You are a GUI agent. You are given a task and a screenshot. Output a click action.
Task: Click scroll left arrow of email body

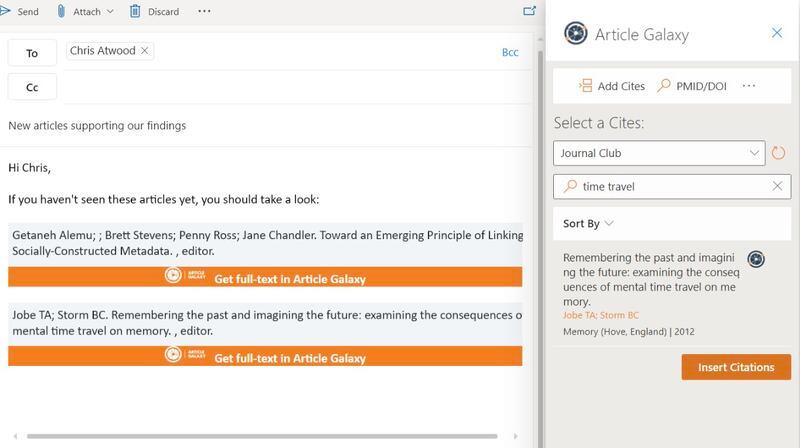click(x=16, y=436)
